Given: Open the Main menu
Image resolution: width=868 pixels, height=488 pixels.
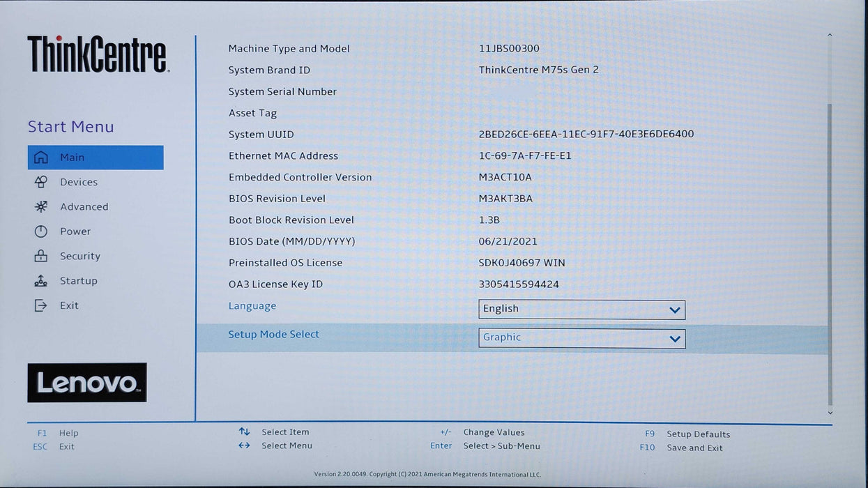Looking at the screenshot, I should pyautogui.click(x=96, y=158).
